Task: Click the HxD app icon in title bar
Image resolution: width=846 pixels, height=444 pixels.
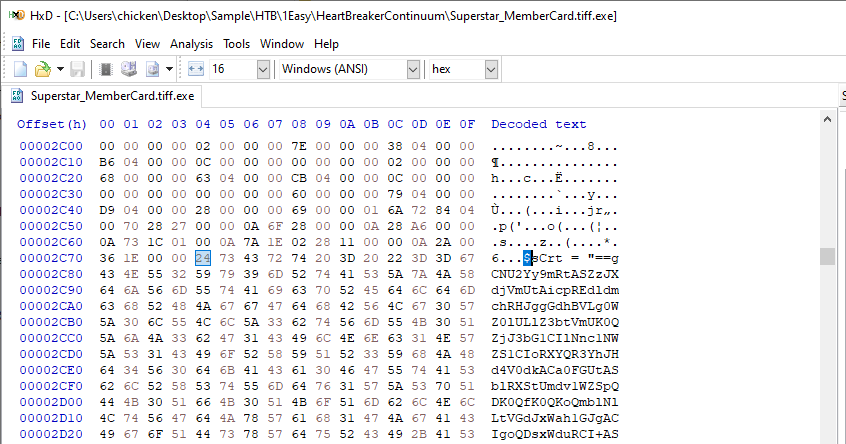Action: (x=17, y=15)
